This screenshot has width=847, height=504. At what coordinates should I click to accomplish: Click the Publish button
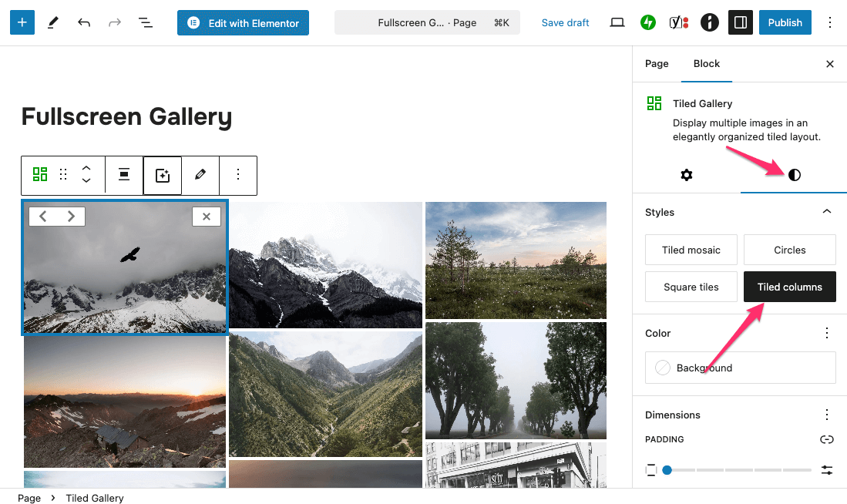785,22
